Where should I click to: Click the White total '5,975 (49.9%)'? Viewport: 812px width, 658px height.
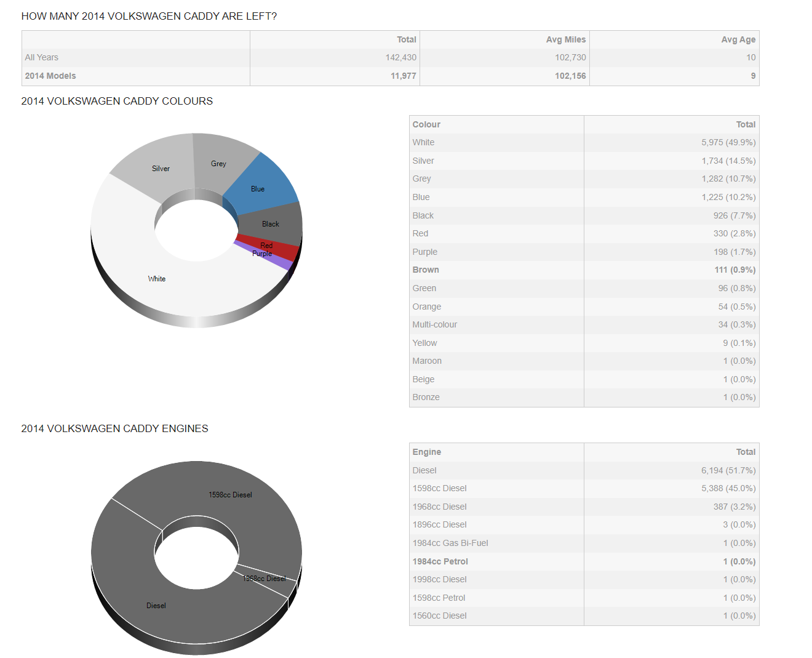pos(728,142)
